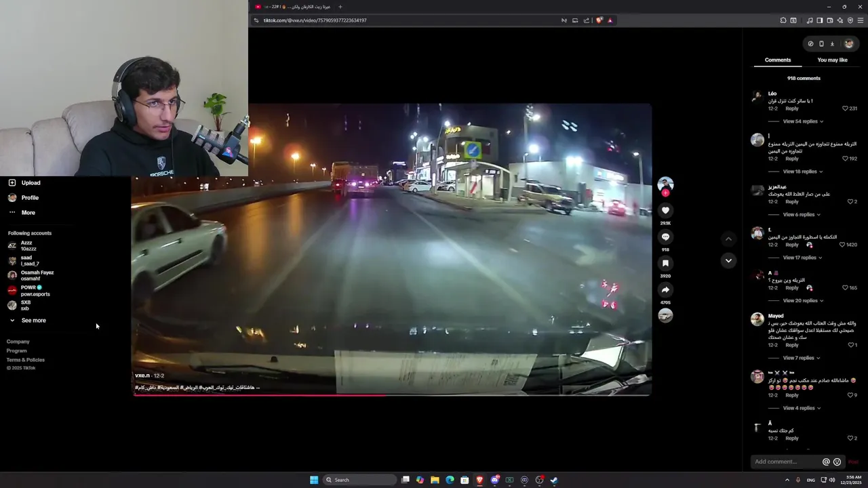
Task: Insert a mention with the @ icon
Action: 826,462
